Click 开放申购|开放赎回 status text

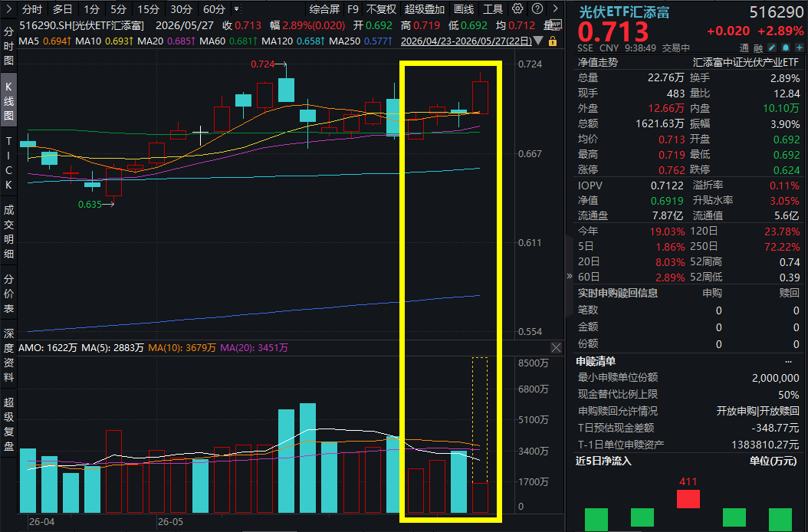pyautogui.click(x=758, y=412)
